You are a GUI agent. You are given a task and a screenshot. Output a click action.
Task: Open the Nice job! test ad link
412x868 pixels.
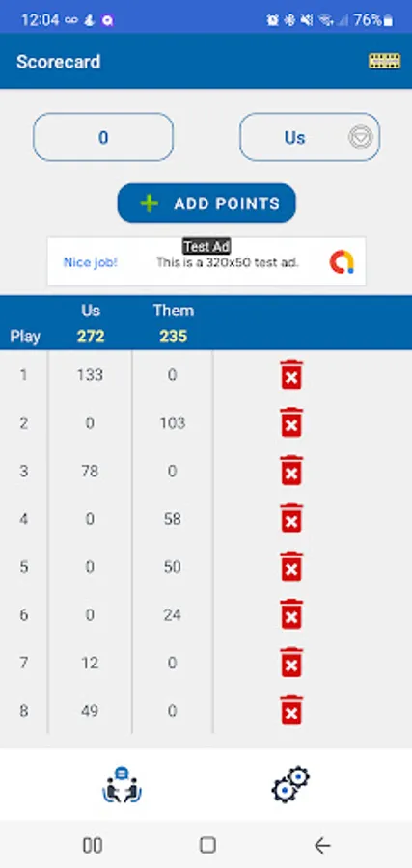click(91, 262)
